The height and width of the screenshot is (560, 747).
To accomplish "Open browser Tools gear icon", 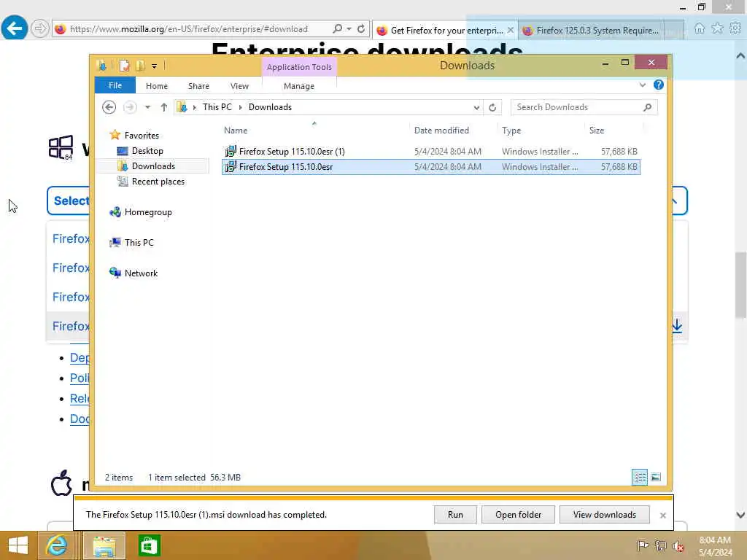I will 735,28.
